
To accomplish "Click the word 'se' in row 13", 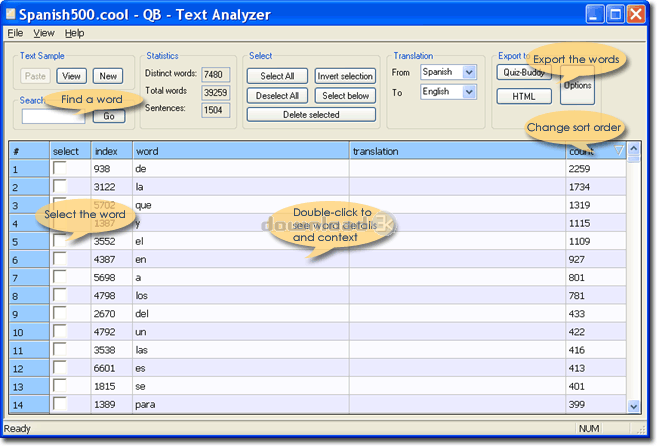I will (x=140, y=386).
